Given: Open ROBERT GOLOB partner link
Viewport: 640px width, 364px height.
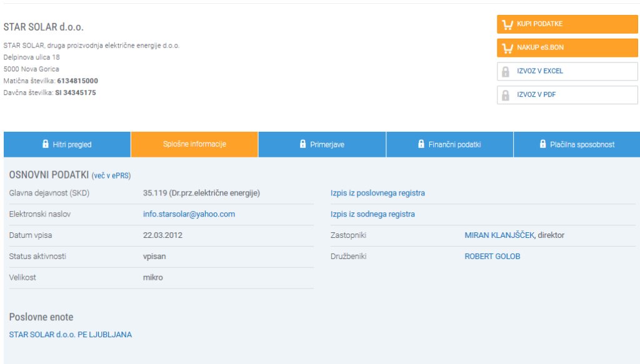Looking at the screenshot, I should tap(492, 257).
